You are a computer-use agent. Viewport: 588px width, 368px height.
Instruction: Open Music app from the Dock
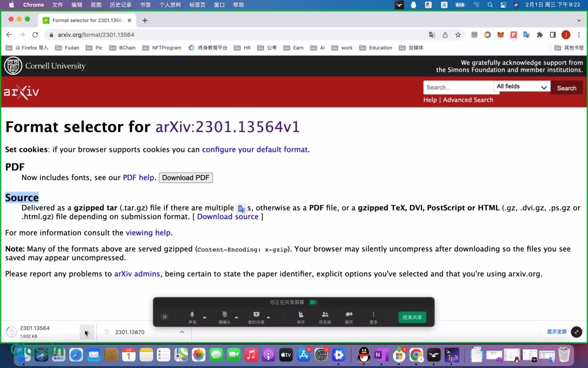click(x=251, y=355)
